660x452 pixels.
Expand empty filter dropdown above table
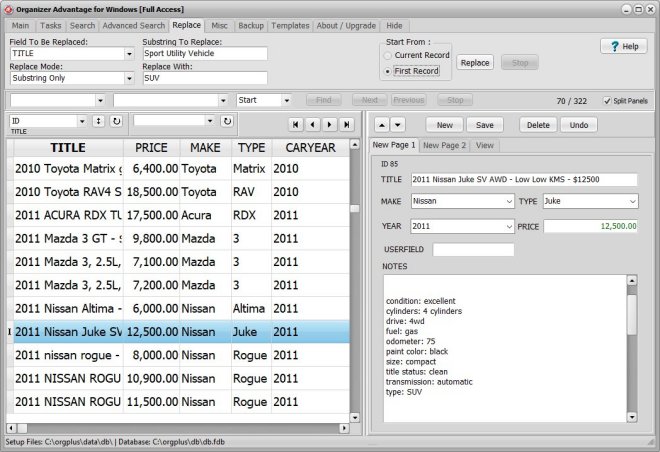click(210, 121)
